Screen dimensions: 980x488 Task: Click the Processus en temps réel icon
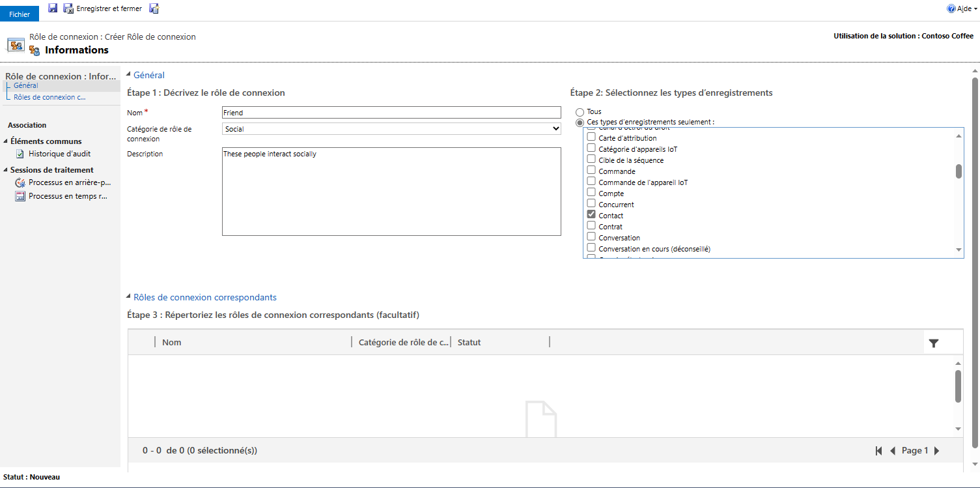point(20,196)
